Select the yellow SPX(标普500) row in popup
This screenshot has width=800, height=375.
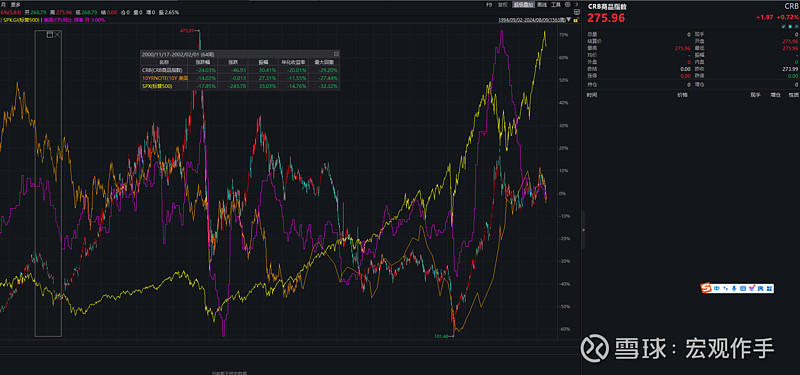click(x=240, y=86)
